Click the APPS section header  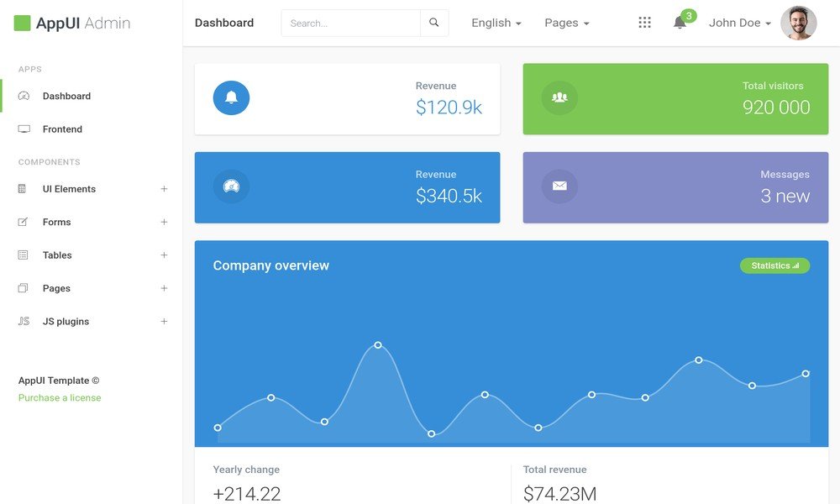coord(30,69)
